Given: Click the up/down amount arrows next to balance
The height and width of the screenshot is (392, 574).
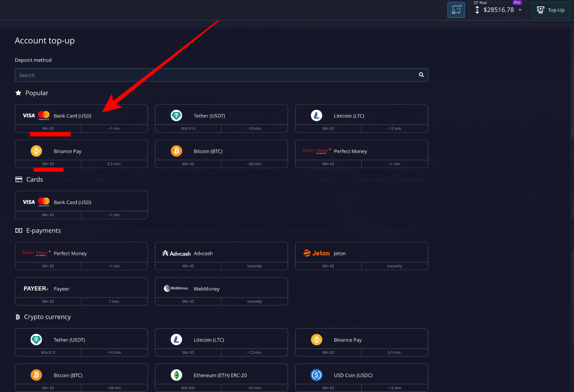Looking at the screenshot, I should [x=477, y=10].
